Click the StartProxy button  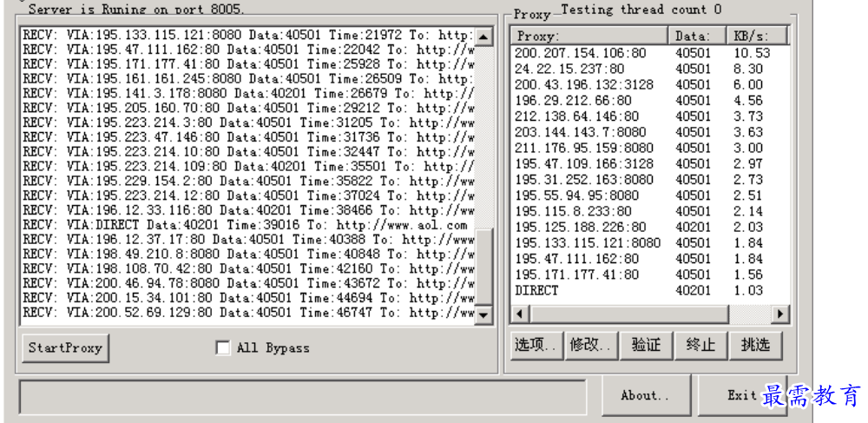[x=65, y=347]
